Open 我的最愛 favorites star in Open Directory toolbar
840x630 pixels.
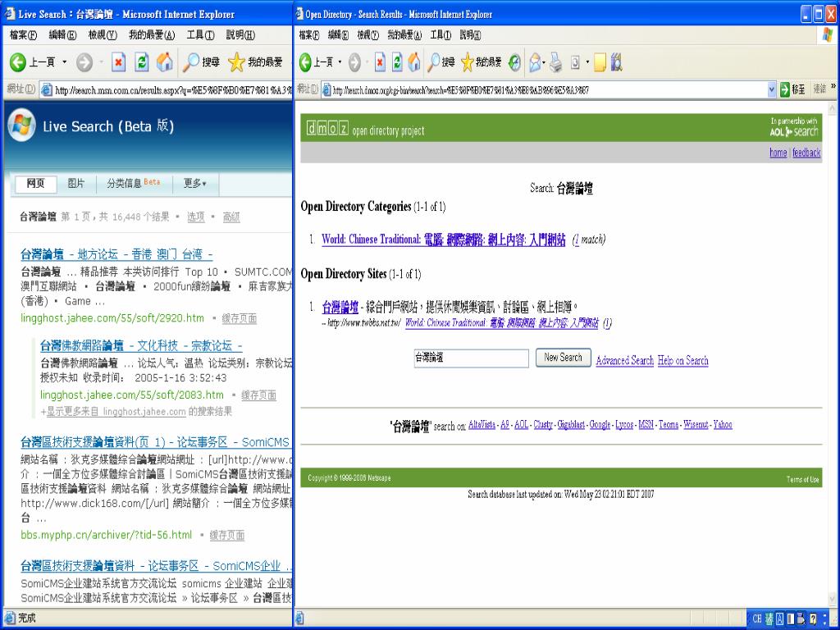[x=481, y=62]
